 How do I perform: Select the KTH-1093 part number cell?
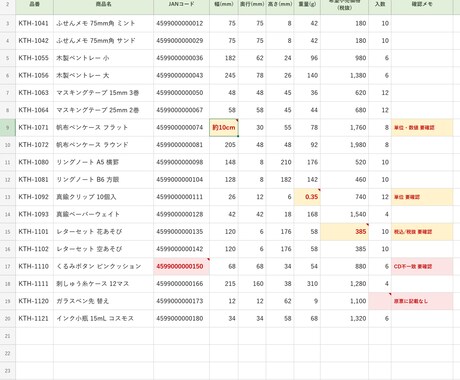click(34, 214)
